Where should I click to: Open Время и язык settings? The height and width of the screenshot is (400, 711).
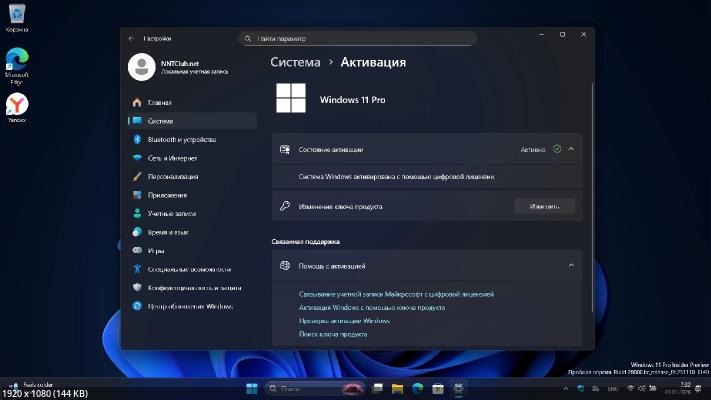point(168,232)
